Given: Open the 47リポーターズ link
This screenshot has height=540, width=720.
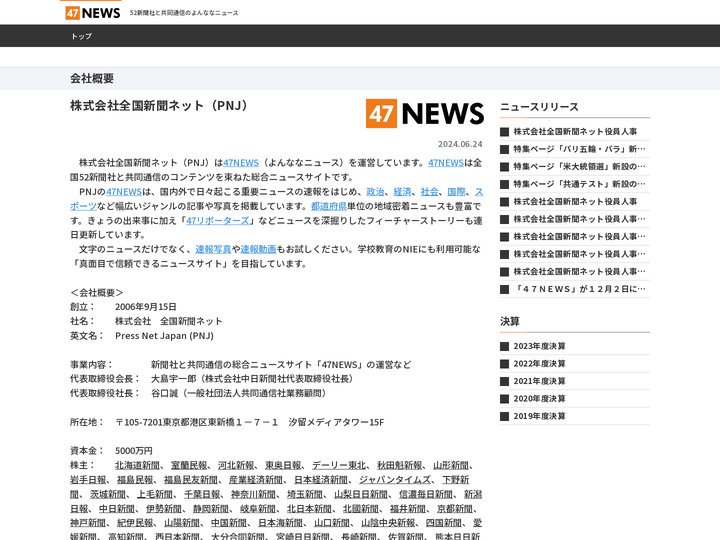Looking at the screenshot, I should point(217,220).
